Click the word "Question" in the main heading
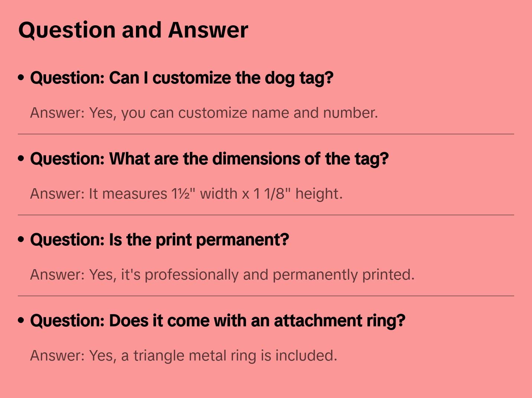The height and width of the screenshot is (398, 532). click(67, 30)
